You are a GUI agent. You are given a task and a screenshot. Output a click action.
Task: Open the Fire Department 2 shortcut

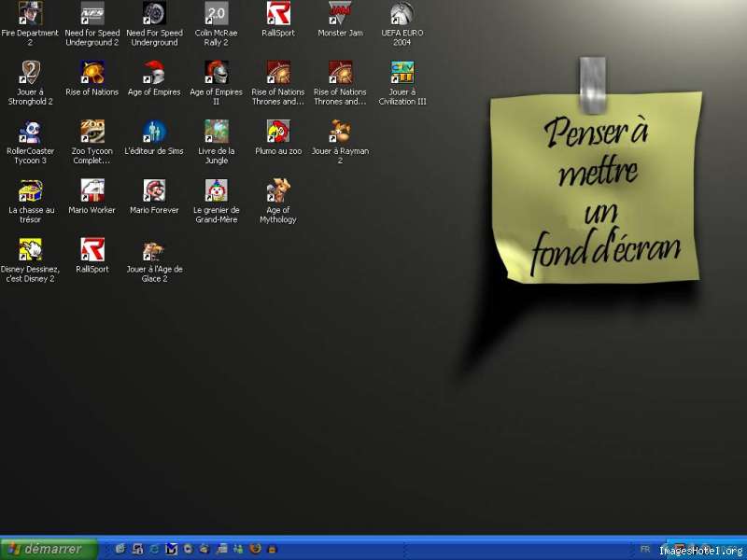30,14
